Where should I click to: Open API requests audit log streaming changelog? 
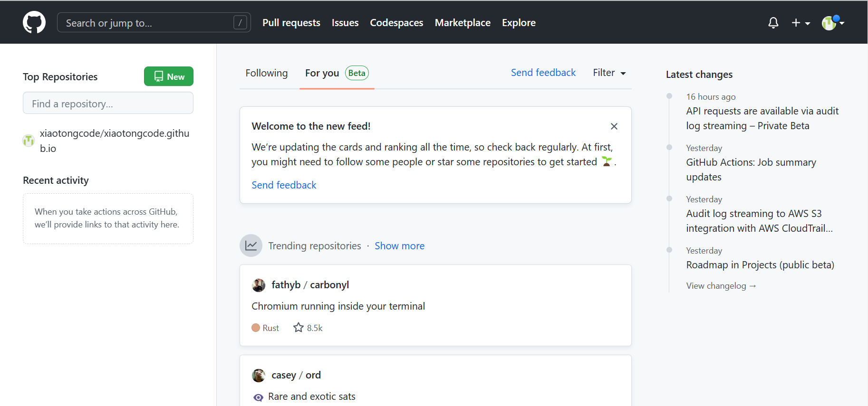pyautogui.click(x=762, y=118)
